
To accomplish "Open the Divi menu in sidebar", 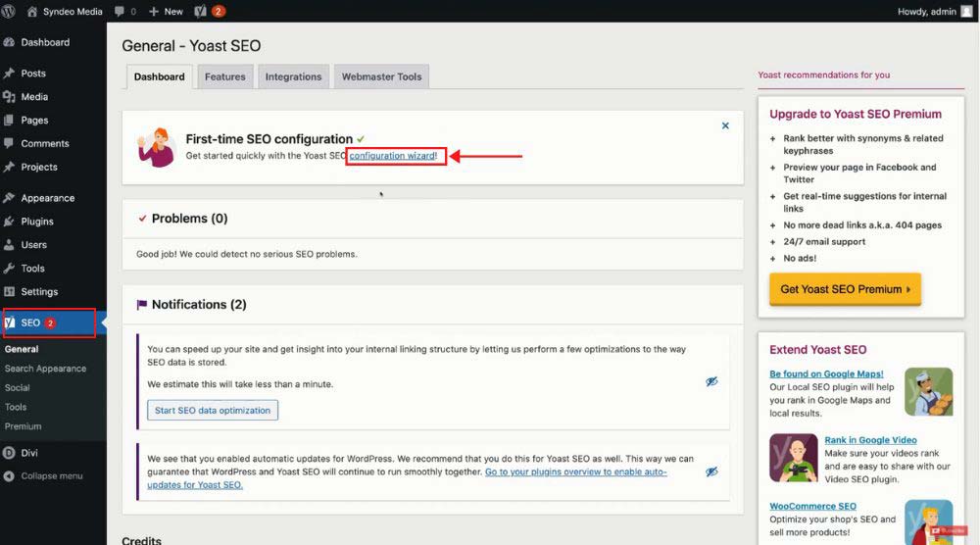I will 29,453.
